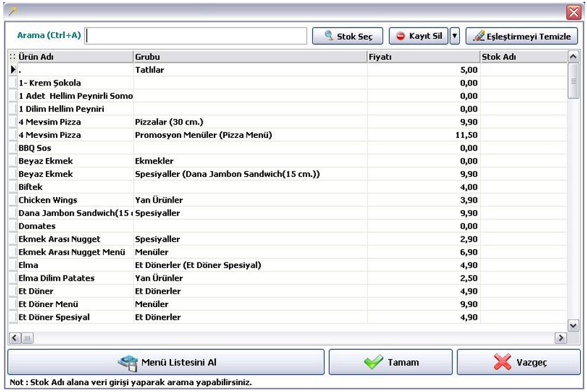The height and width of the screenshot is (392, 587).
Task: Select the 'Et Döner Spesiyal' product name
Action: [75, 317]
